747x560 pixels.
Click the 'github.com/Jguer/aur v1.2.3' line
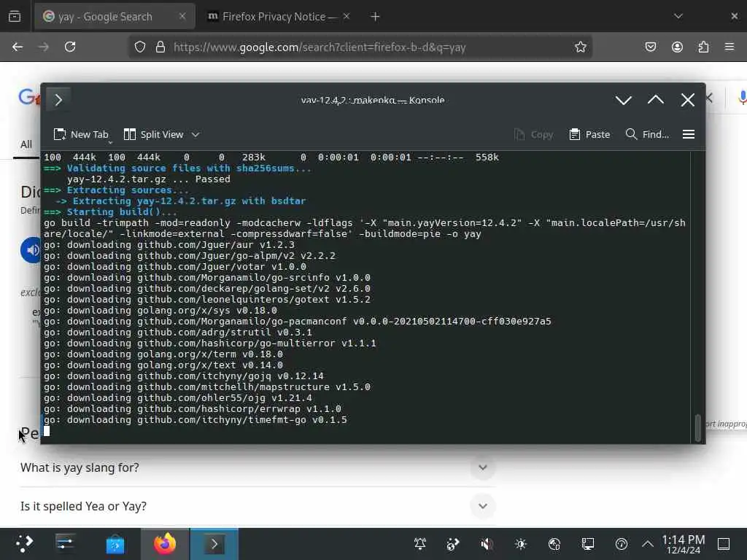(169, 245)
